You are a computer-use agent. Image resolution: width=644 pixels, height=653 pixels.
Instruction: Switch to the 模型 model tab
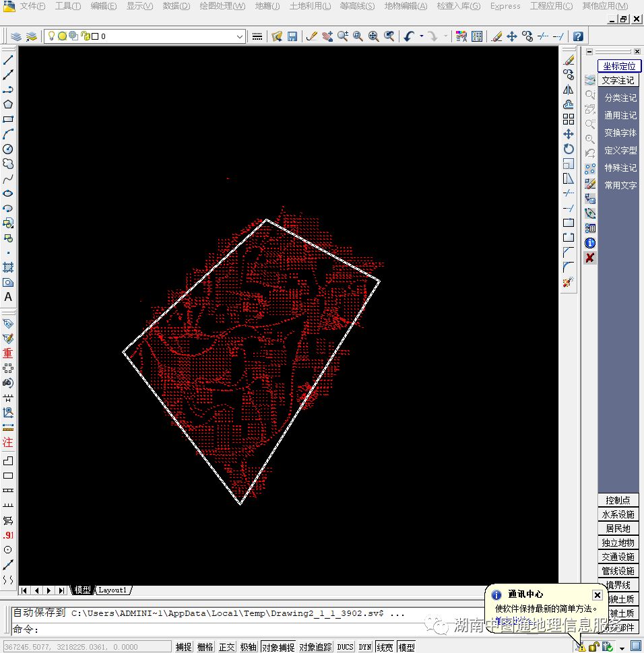83,590
